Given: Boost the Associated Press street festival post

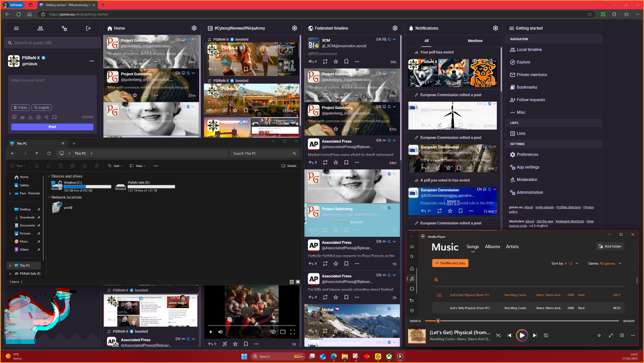Looking at the screenshot, I should (325, 297).
